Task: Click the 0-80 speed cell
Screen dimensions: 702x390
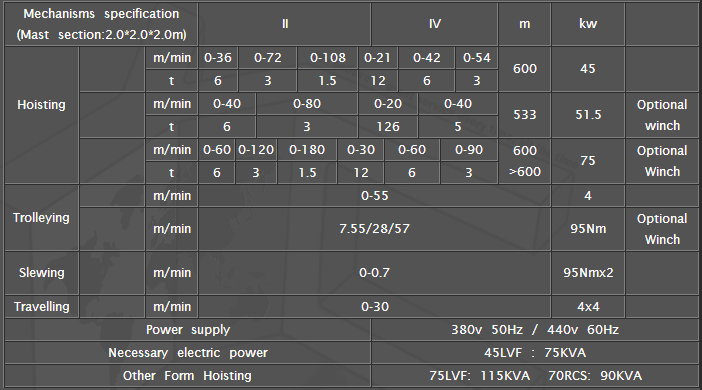Action: [x=307, y=104]
